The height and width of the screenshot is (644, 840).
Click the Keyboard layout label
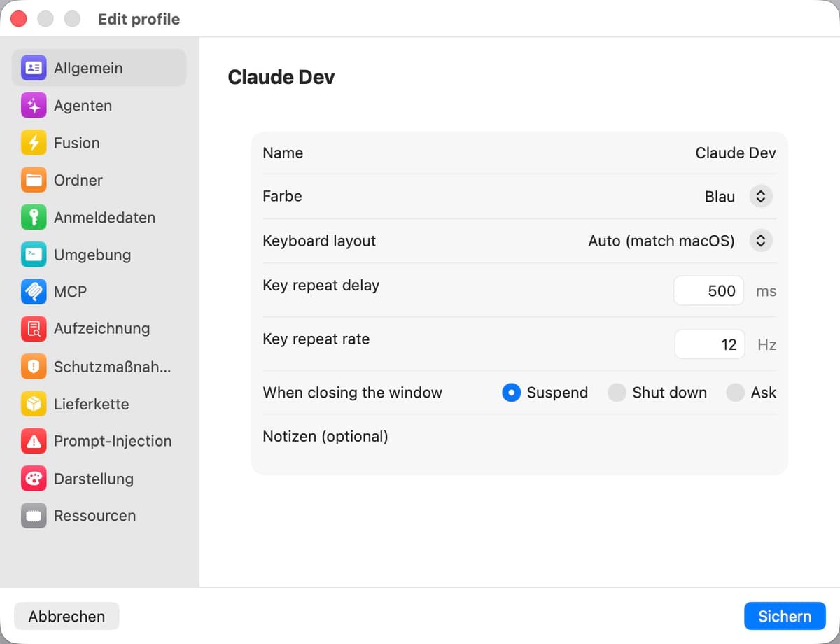click(x=319, y=241)
